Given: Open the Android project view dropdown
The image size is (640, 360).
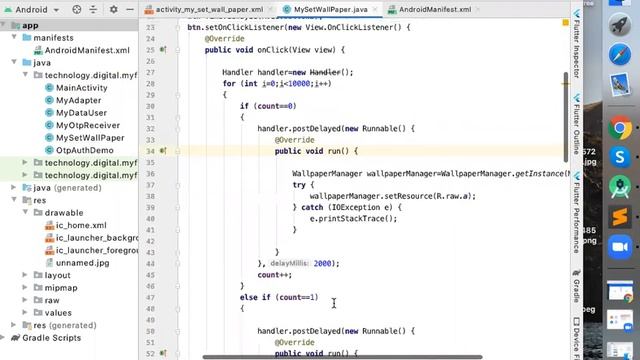Looking at the screenshot, I should 32,9.
